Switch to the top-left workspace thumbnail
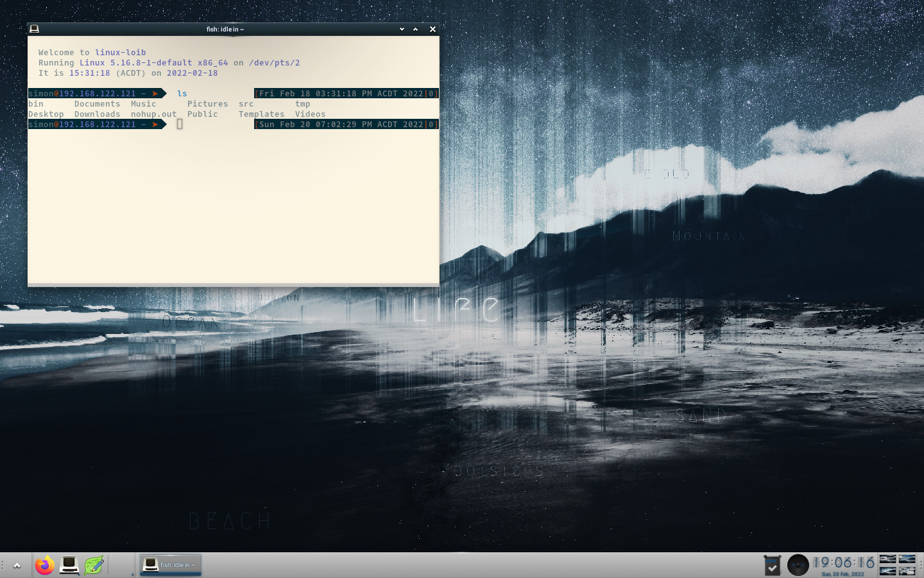The width and height of the screenshot is (924, 578). pyautogui.click(x=888, y=559)
